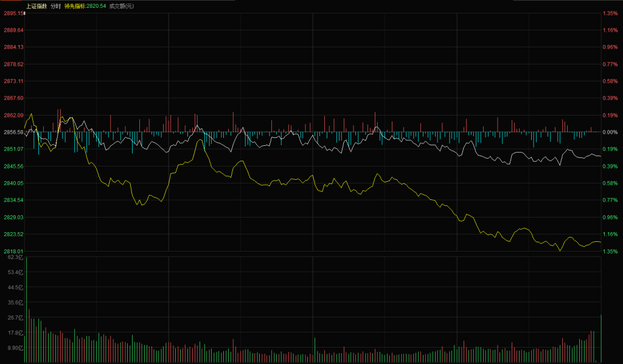Click the red 1.35% label at top right
The width and height of the screenshot is (623, 364).
pyautogui.click(x=609, y=13)
